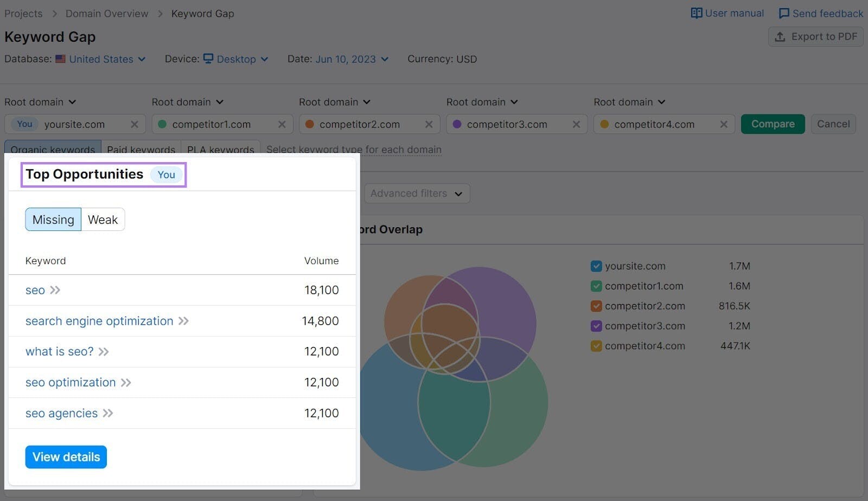The image size is (868, 501).
Task: Click the User manual book icon
Action: click(696, 14)
